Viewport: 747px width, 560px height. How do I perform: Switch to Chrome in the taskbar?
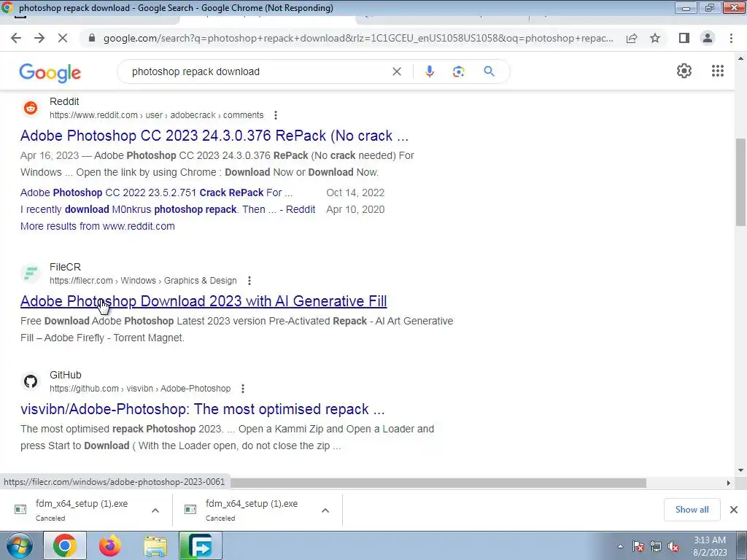pyautogui.click(x=65, y=545)
